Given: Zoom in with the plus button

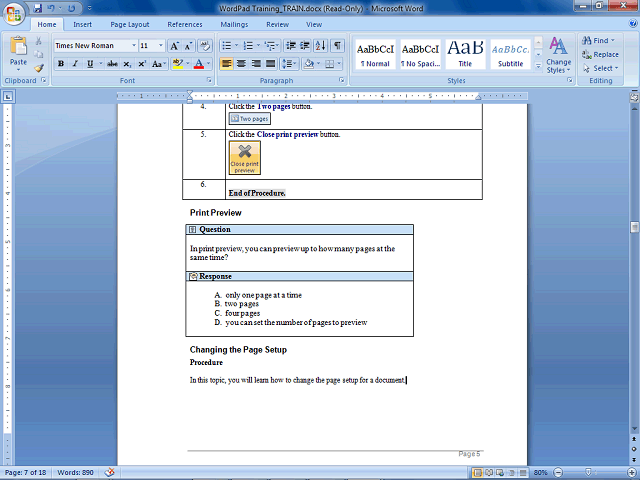Looking at the screenshot, I should pos(632,473).
